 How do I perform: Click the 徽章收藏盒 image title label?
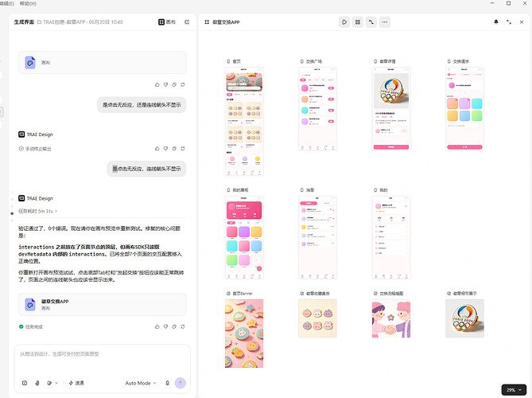tap(318, 293)
